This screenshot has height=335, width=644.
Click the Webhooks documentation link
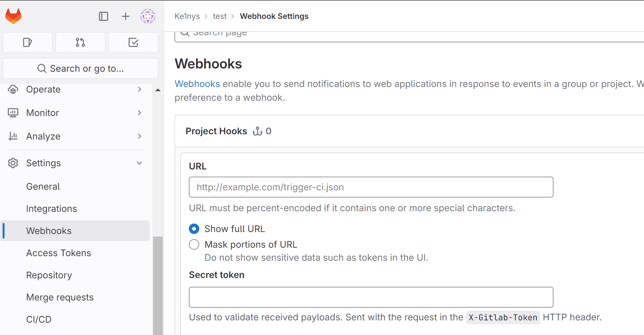click(x=197, y=84)
